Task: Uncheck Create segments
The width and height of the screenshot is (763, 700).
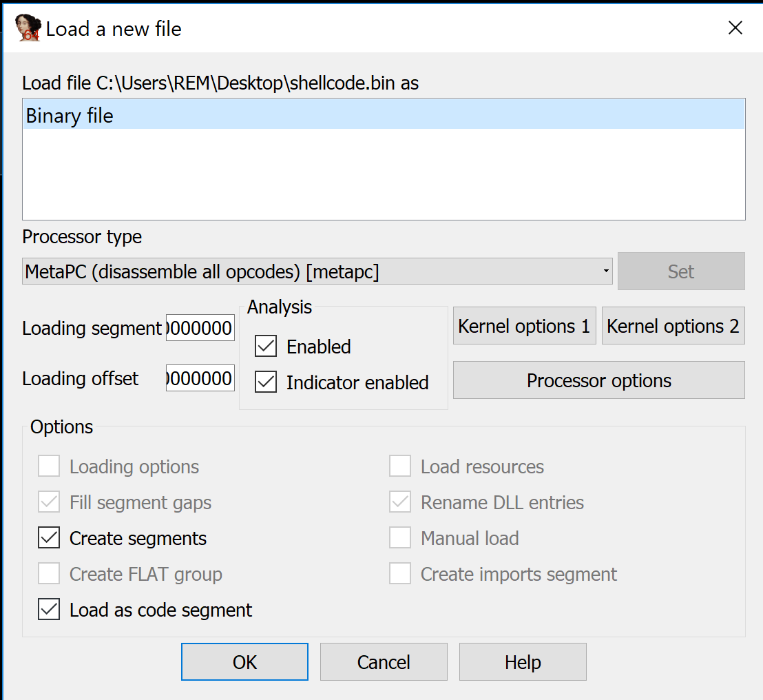Action: 49,537
